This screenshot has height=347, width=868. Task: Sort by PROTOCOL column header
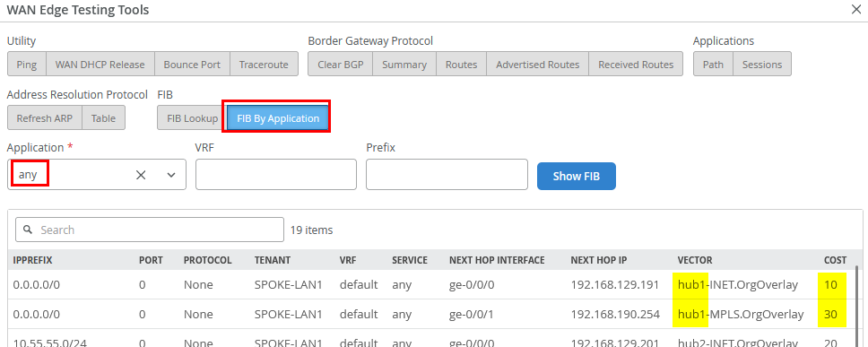click(x=208, y=259)
